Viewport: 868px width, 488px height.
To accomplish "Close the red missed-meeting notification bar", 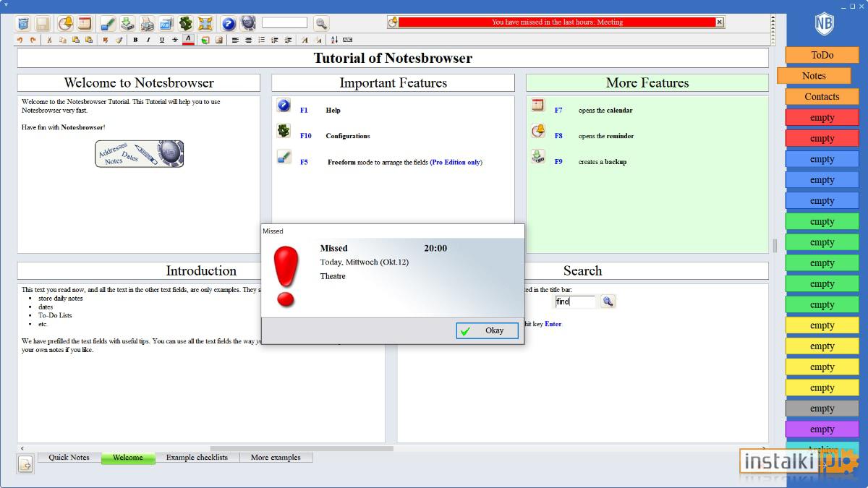I will (x=719, y=22).
